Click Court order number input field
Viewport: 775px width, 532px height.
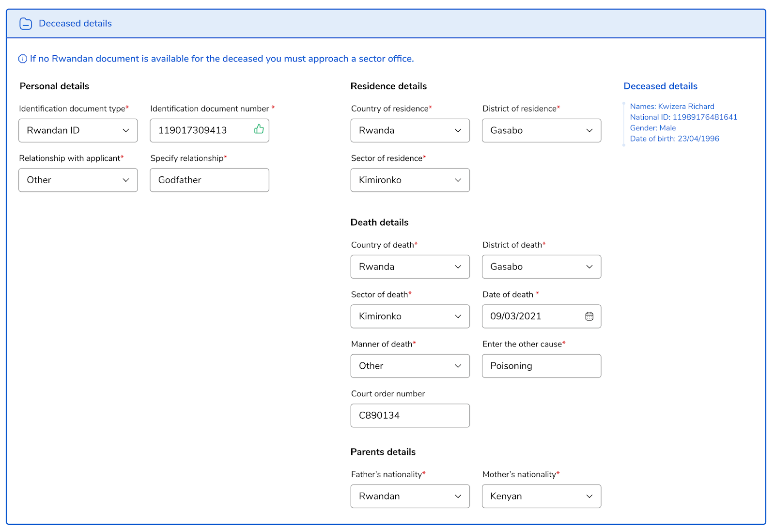pyautogui.click(x=410, y=416)
